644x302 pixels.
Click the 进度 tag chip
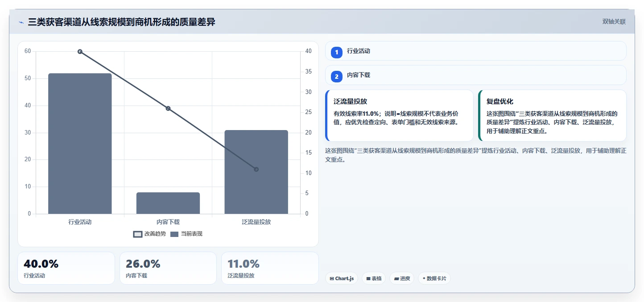[402, 278]
